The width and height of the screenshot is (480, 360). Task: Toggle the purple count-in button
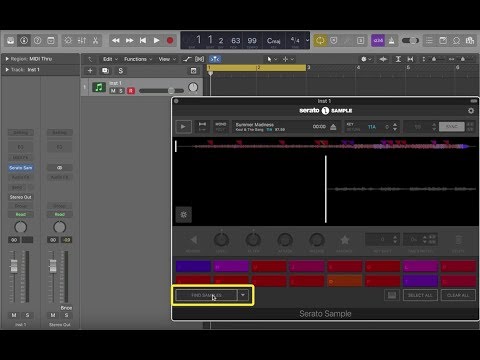(x=378, y=41)
